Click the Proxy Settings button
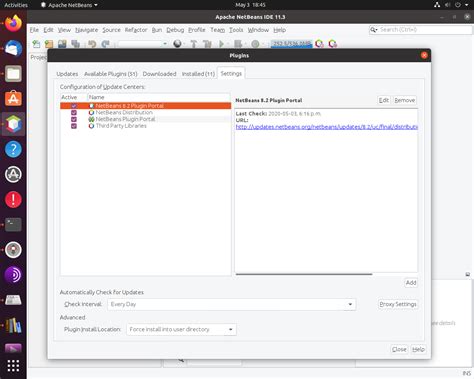Image resolution: width=474 pixels, height=379 pixels. coord(398,304)
